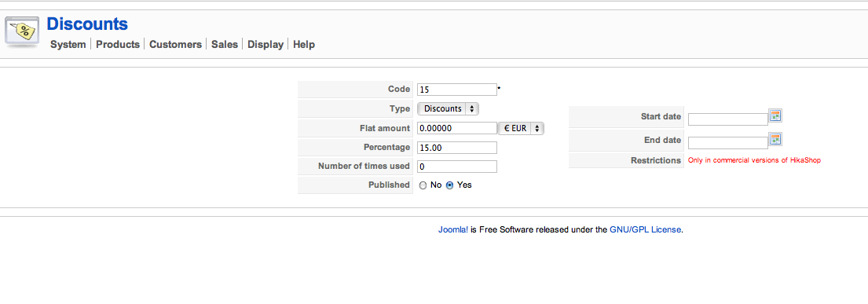Click the Number of times used field

point(457,167)
